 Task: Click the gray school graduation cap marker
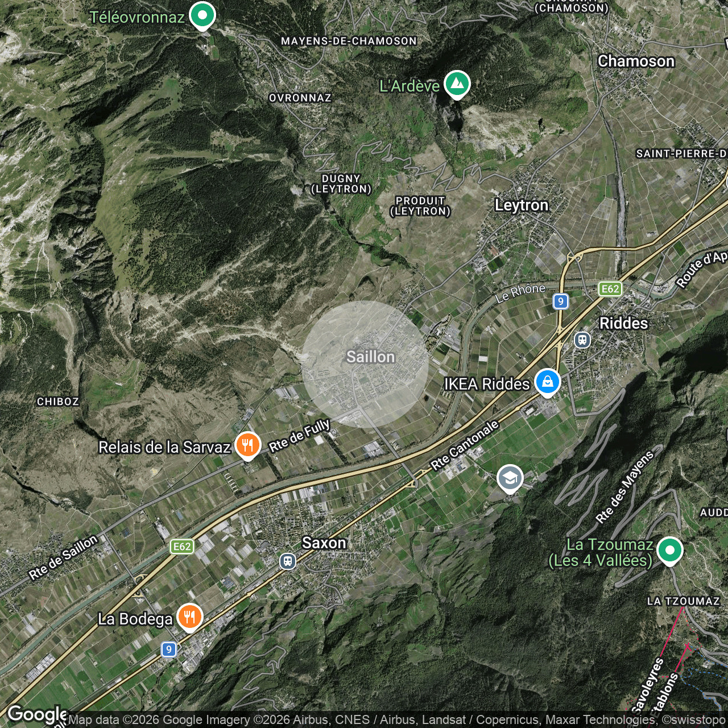pyautogui.click(x=510, y=478)
